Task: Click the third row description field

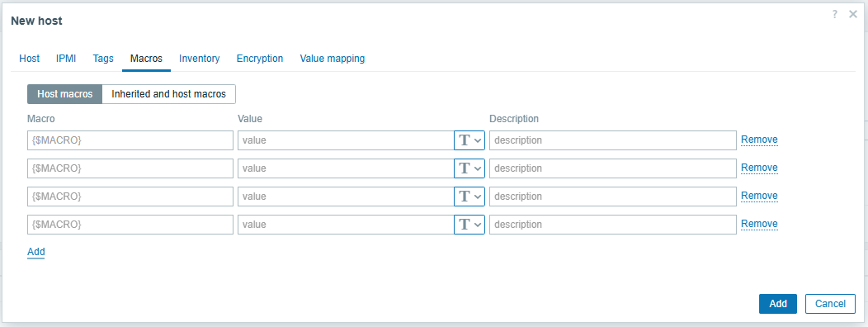Action: tap(613, 197)
